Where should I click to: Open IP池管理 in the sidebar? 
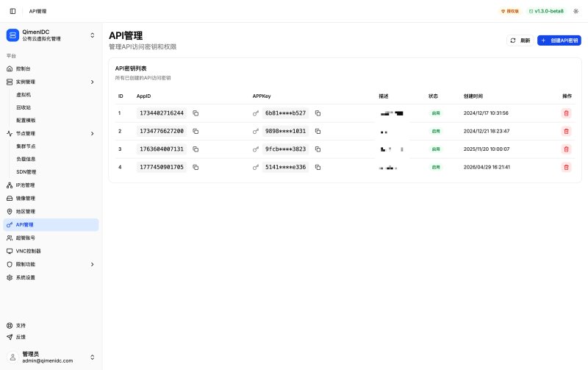point(51,185)
